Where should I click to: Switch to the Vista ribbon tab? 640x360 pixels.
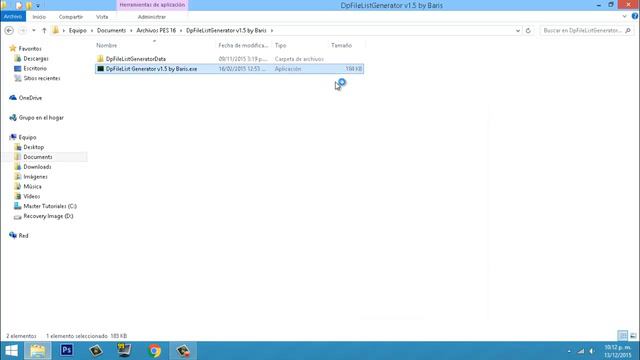[x=102, y=17]
